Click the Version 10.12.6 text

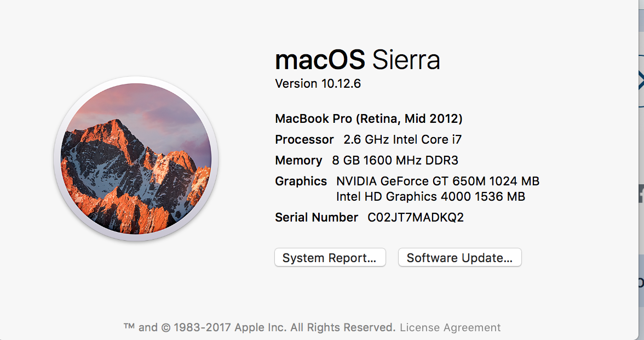click(x=318, y=84)
